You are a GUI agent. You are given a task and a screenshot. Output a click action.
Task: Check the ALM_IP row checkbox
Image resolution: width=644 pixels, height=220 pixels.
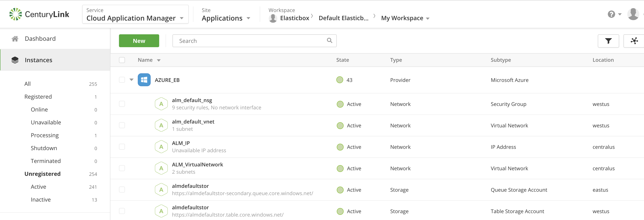click(122, 147)
